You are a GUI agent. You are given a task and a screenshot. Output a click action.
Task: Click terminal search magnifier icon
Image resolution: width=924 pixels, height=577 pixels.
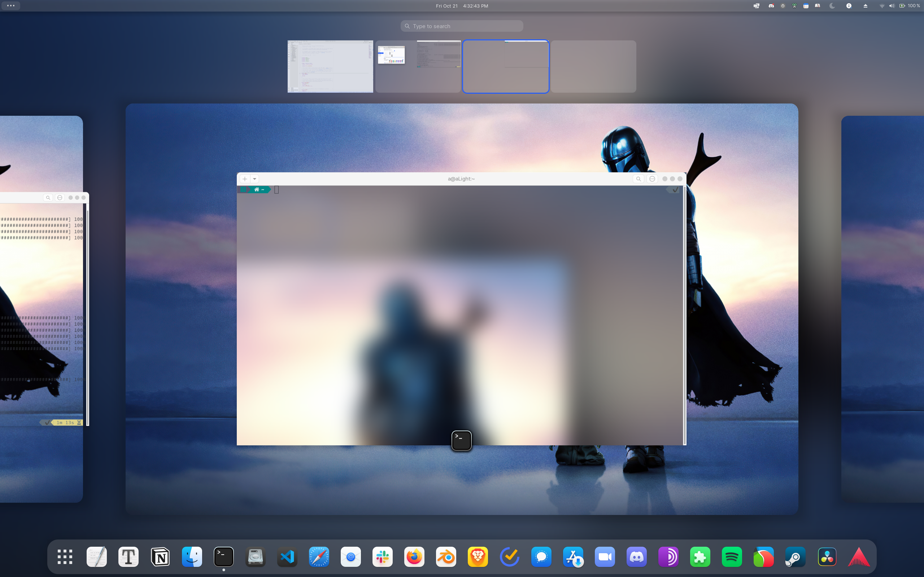point(638,179)
